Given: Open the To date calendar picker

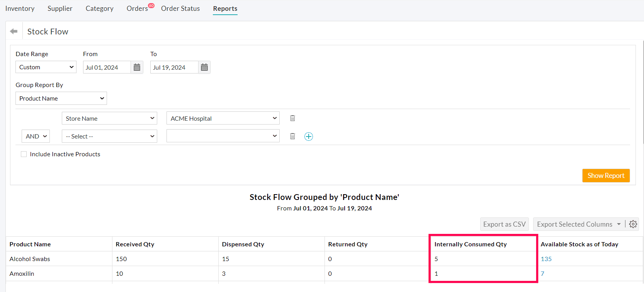Looking at the screenshot, I should [204, 67].
